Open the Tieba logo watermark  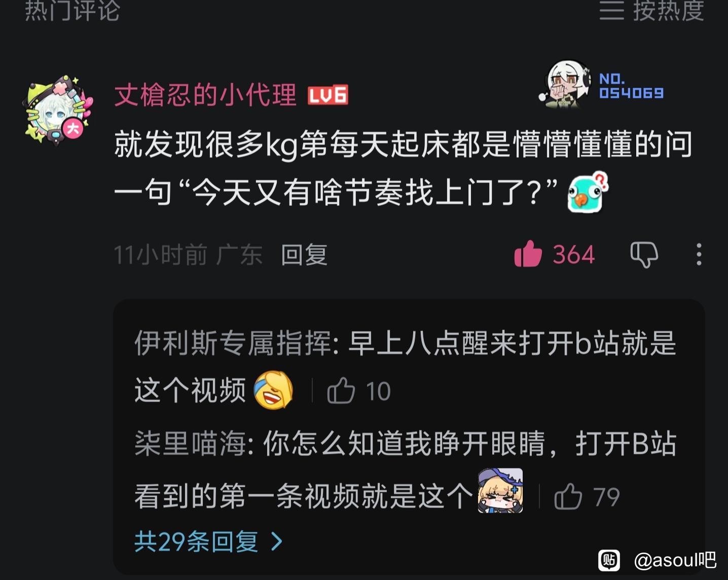click(x=609, y=560)
